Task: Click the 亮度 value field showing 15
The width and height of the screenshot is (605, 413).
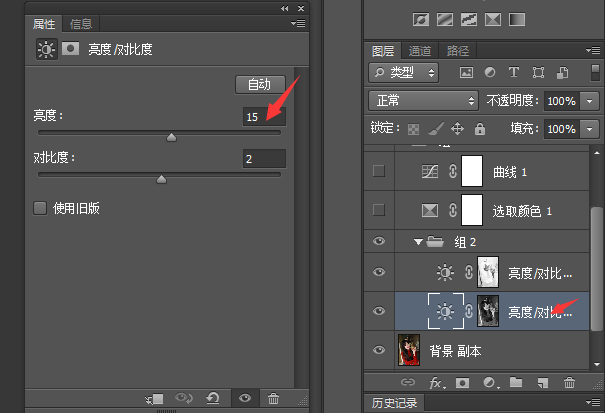Action: [264, 117]
